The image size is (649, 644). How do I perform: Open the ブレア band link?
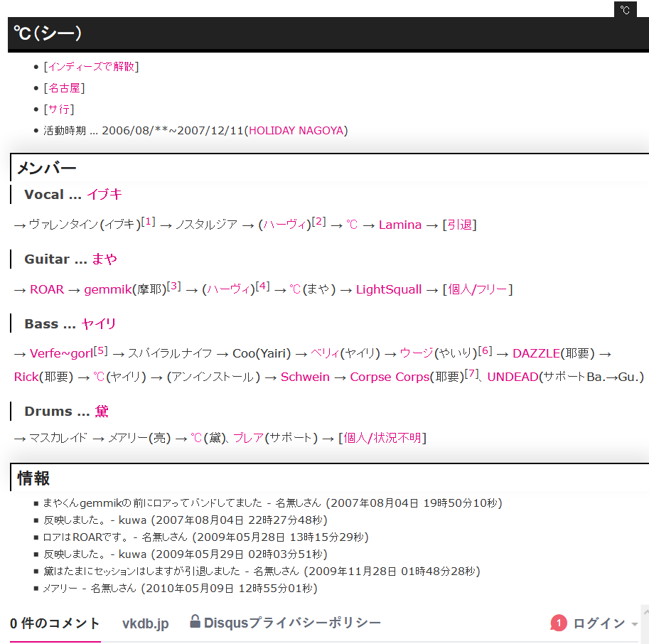pos(248,438)
